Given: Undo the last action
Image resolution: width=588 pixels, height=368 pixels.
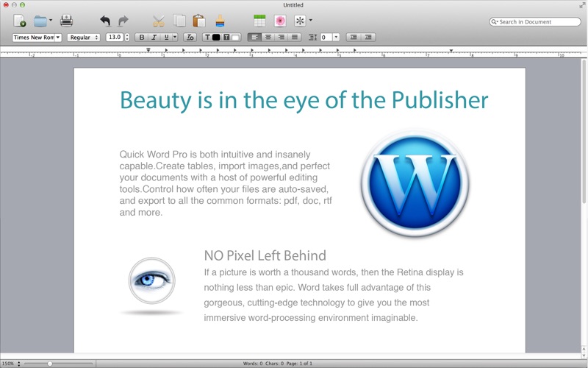Looking at the screenshot, I should [x=105, y=21].
